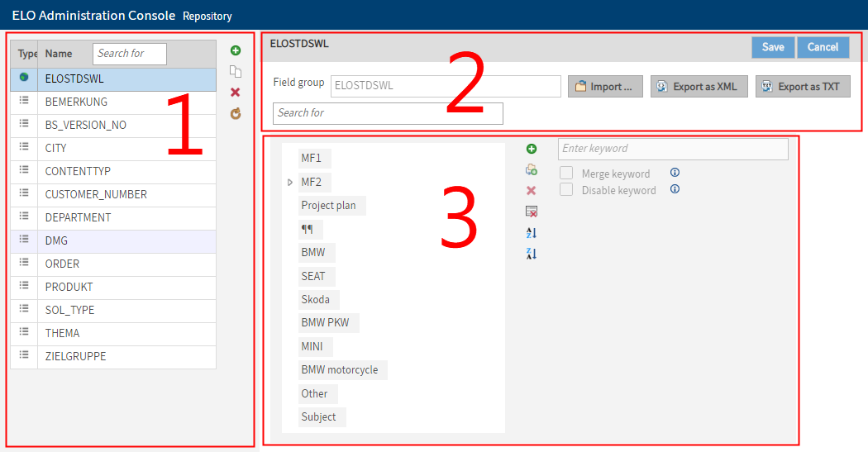Click keyword Search for field

pos(388,113)
